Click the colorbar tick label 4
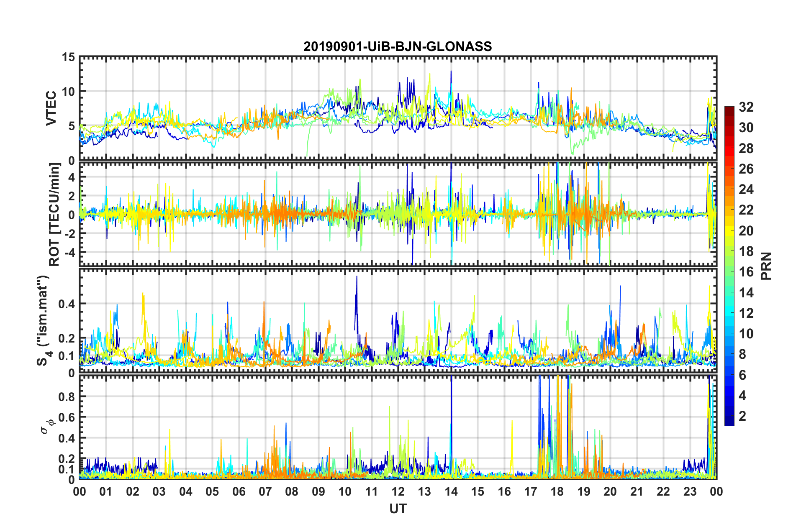Screen dimensions: 796x532 coord(742,396)
